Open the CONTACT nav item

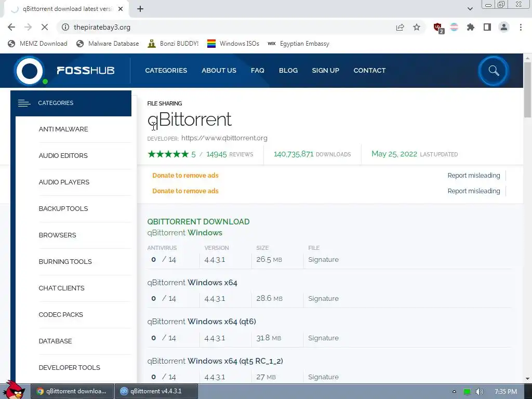[369, 70]
